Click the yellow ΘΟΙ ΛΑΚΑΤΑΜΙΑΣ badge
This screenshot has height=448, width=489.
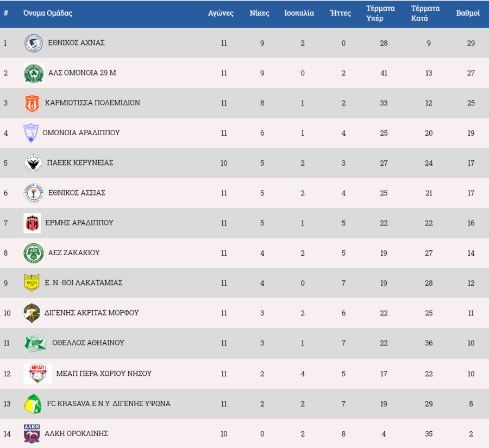click(32, 283)
